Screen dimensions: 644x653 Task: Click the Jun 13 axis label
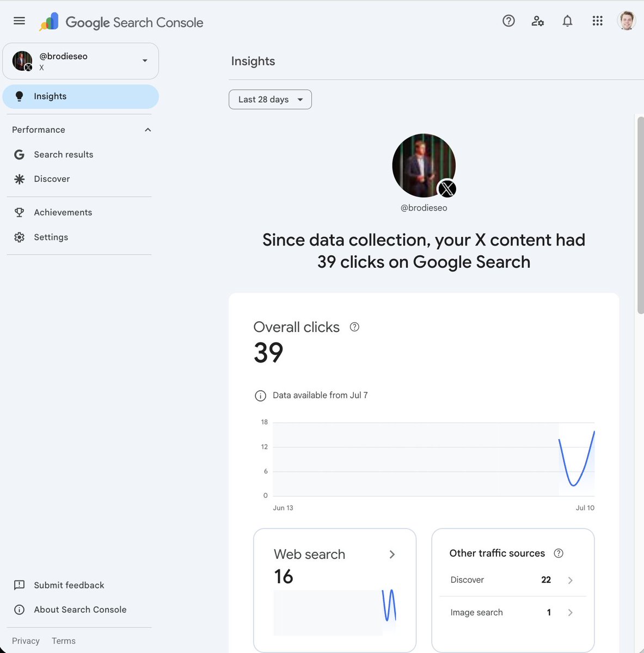[283, 508]
